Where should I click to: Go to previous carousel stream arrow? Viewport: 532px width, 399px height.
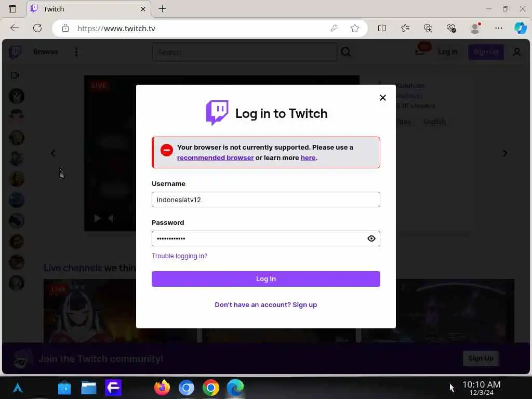pos(53,153)
